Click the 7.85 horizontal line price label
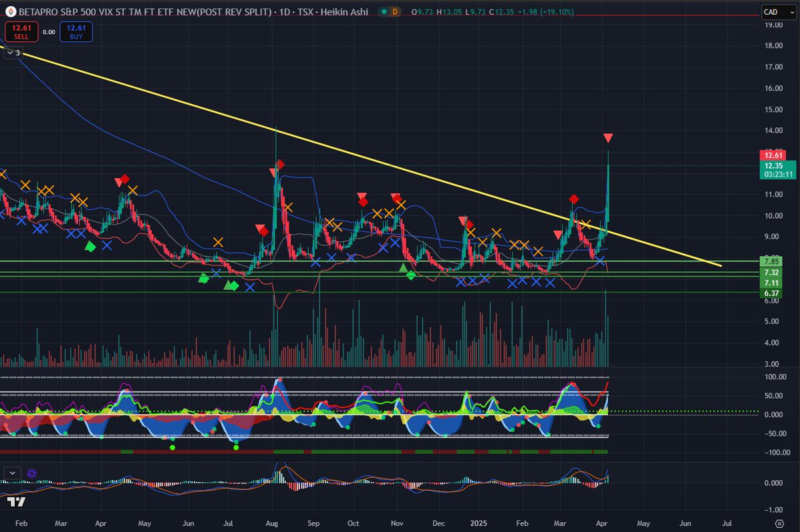 click(x=773, y=261)
